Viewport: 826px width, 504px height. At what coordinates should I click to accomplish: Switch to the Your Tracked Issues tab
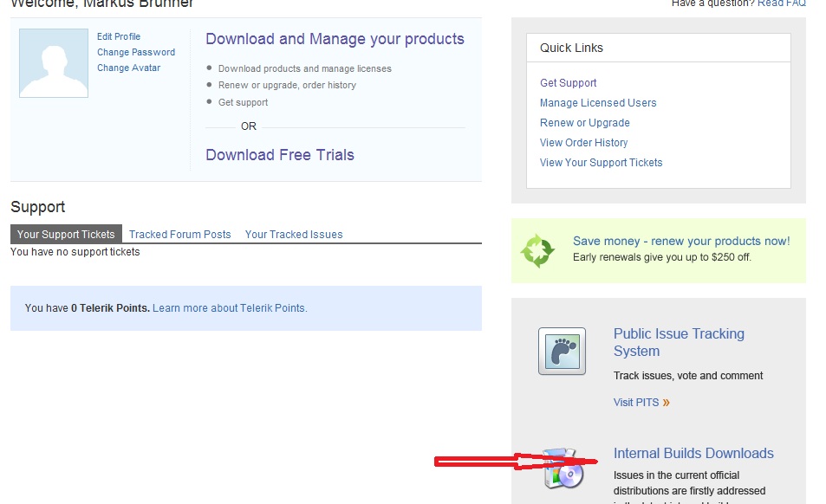click(294, 235)
